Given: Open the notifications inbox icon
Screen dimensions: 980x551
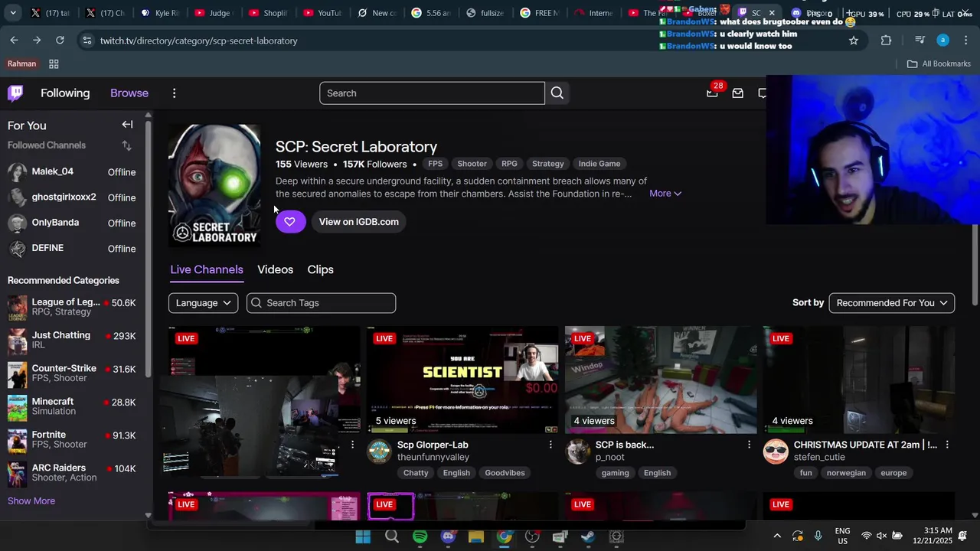Looking at the screenshot, I should click(738, 93).
